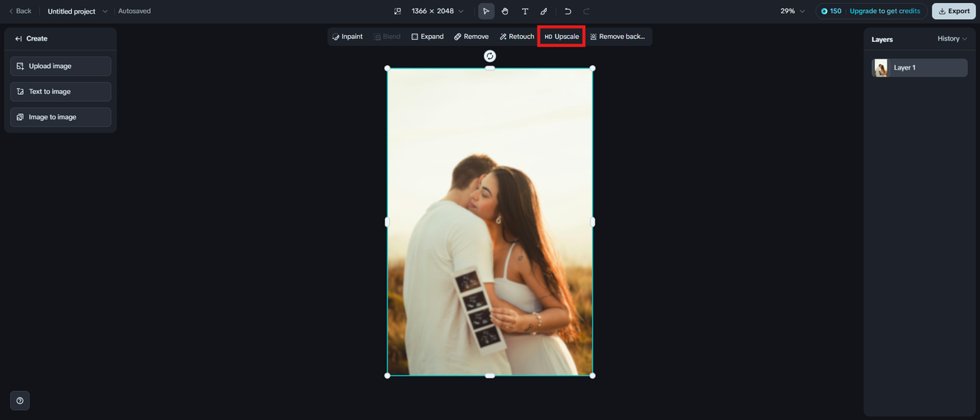Click the couple photo on the canvas
Viewport: 980px width, 420px height.
(x=490, y=222)
